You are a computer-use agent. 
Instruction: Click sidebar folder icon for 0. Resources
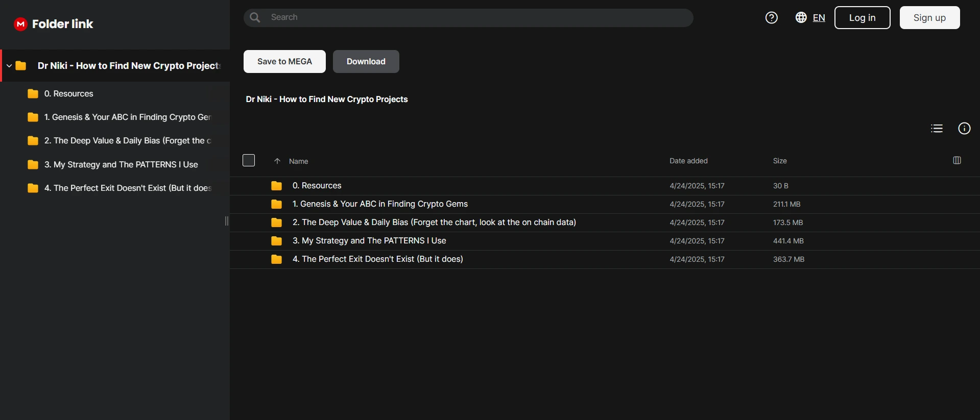[33, 94]
